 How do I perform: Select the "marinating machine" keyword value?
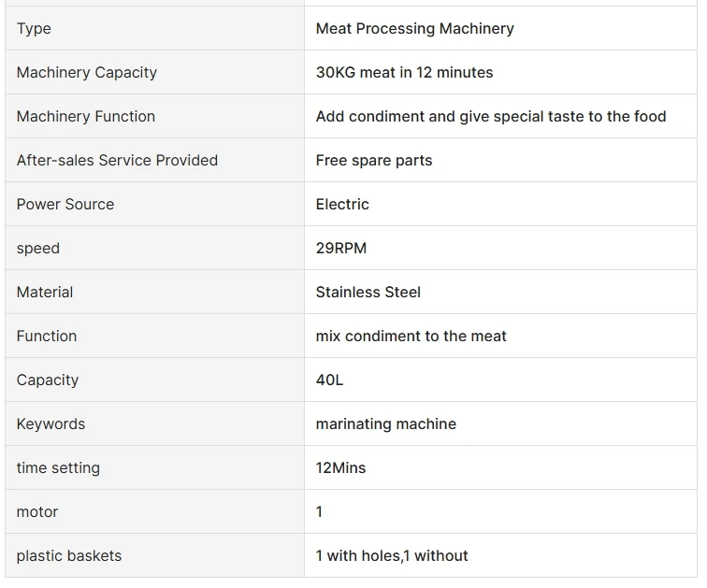(x=386, y=424)
